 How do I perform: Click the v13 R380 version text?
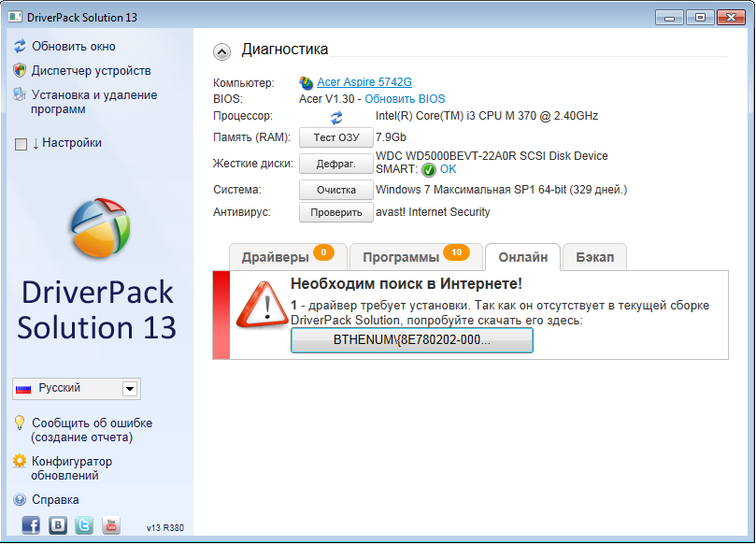164,527
